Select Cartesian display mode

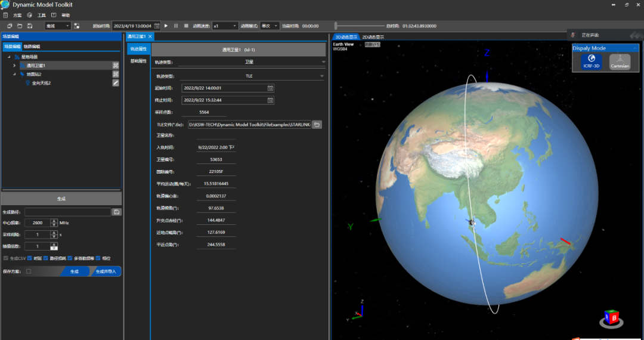(x=620, y=61)
